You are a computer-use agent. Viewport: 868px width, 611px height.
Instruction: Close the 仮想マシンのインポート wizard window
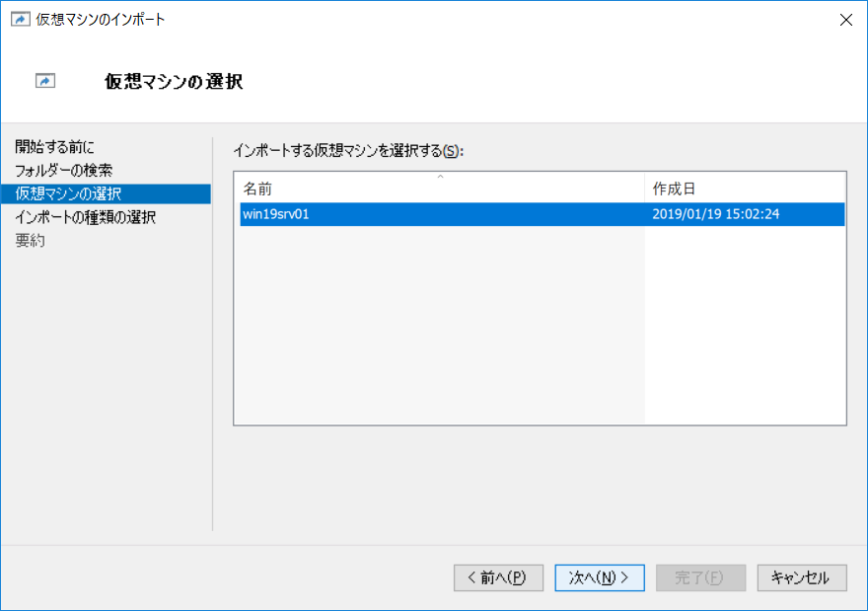[845, 19]
